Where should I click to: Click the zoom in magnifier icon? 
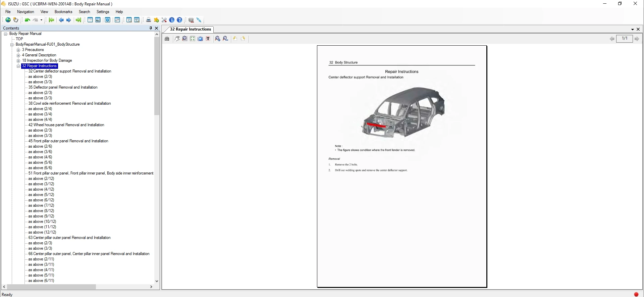(x=218, y=39)
